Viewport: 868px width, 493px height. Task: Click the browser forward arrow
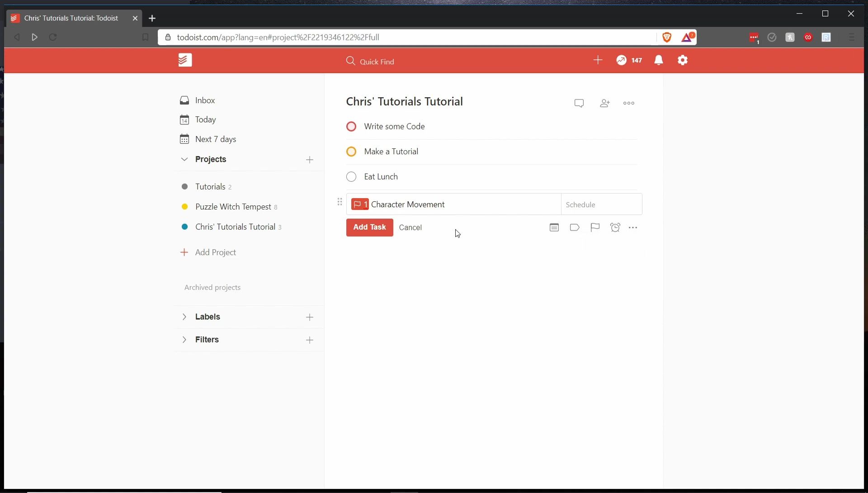(x=34, y=37)
